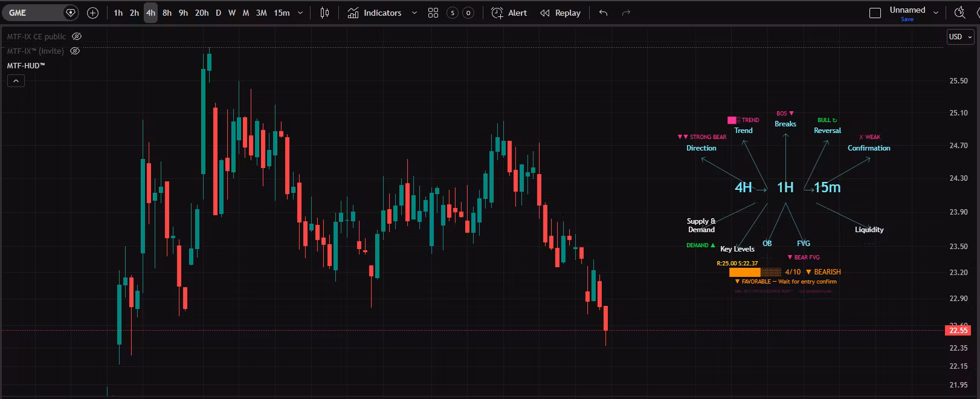Image resolution: width=980 pixels, height=399 pixels.
Task: Unhide the MTF-IX (Invite) indicator
Action: click(75, 51)
